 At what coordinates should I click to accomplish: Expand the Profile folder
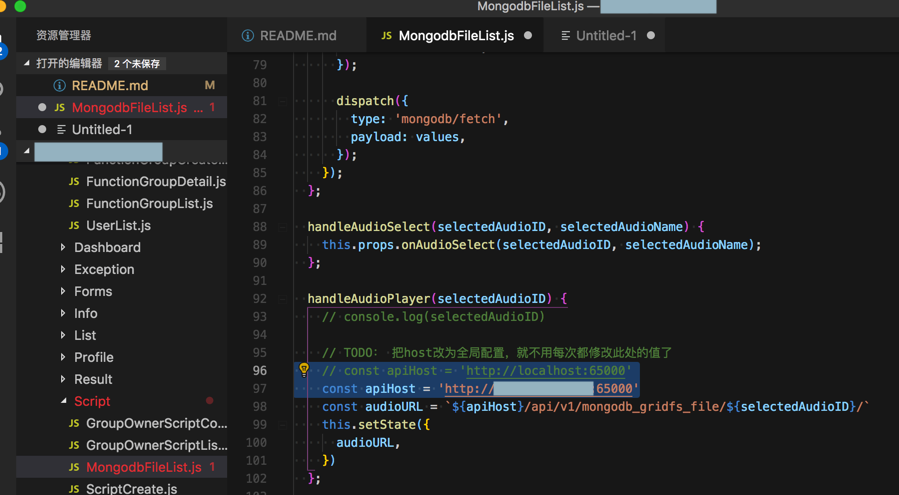pos(62,357)
